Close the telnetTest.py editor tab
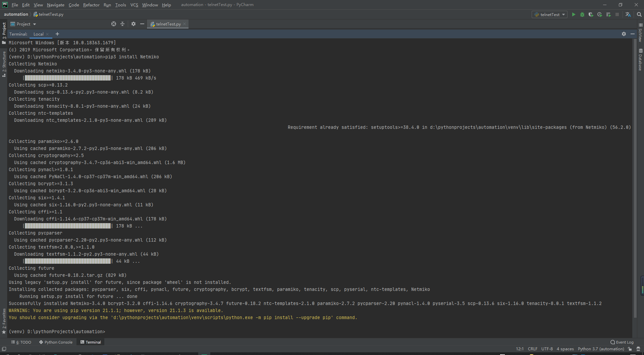 184,24
